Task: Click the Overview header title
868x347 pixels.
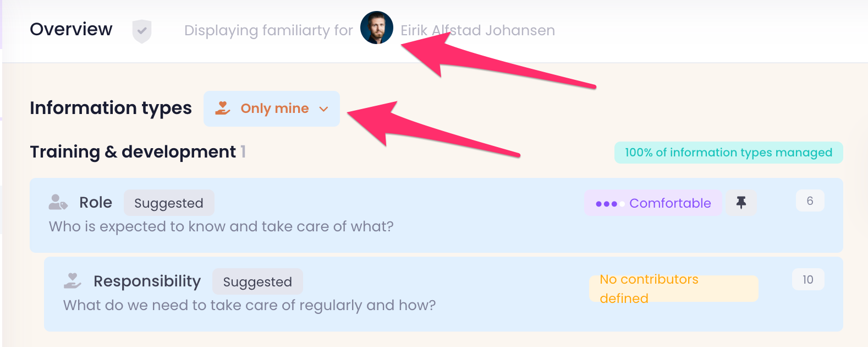Action: pyautogui.click(x=71, y=29)
